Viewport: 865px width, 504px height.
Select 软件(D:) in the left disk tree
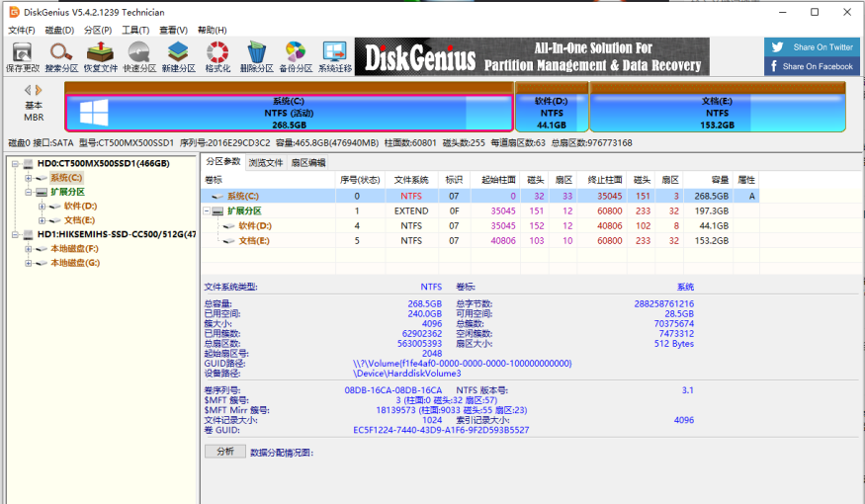(x=80, y=207)
